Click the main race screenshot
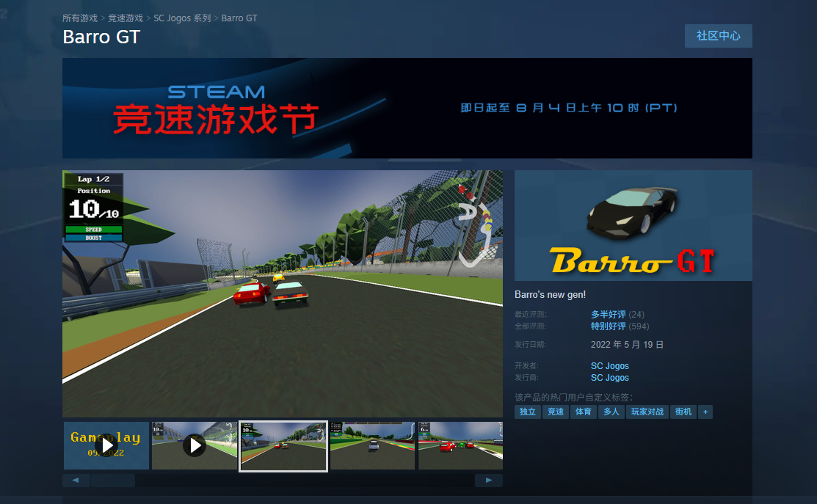 tap(283, 293)
